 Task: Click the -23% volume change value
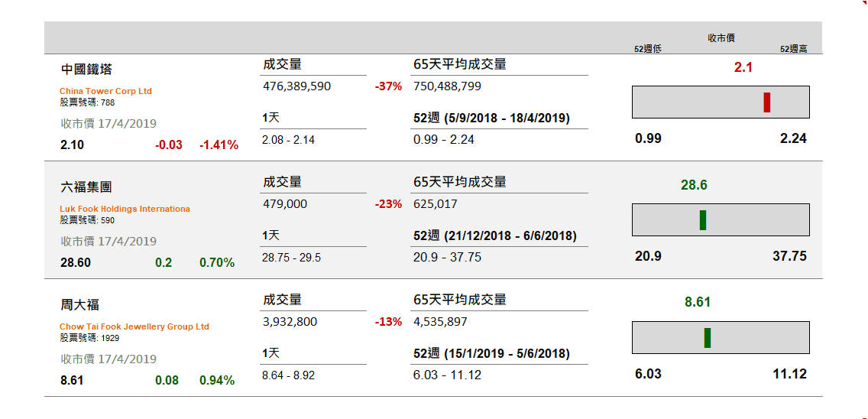pos(388,204)
